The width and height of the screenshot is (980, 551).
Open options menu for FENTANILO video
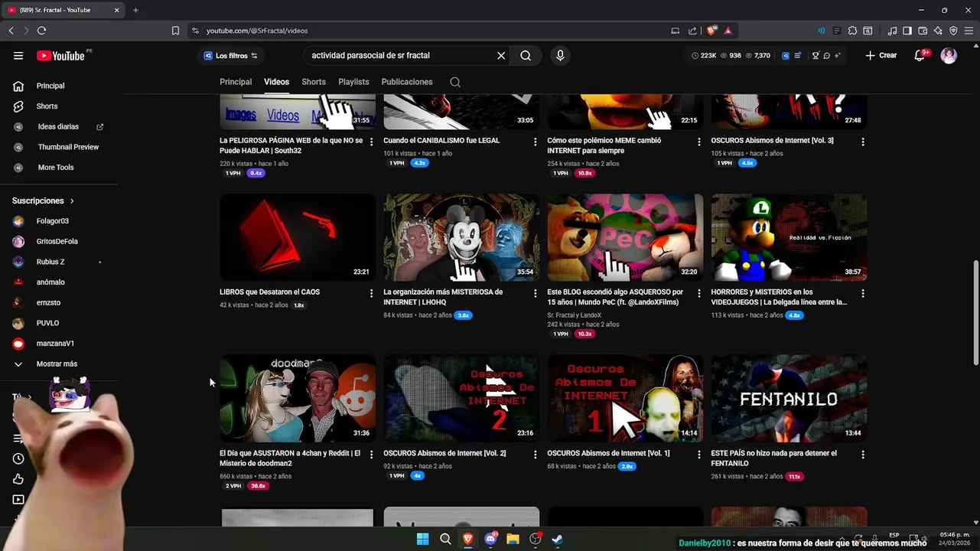point(862,455)
